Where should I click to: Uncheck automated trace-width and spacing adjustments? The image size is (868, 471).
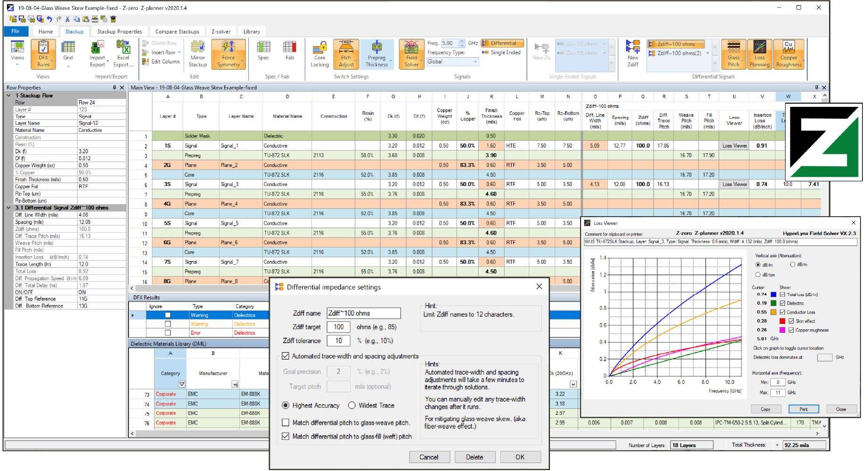(286, 357)
